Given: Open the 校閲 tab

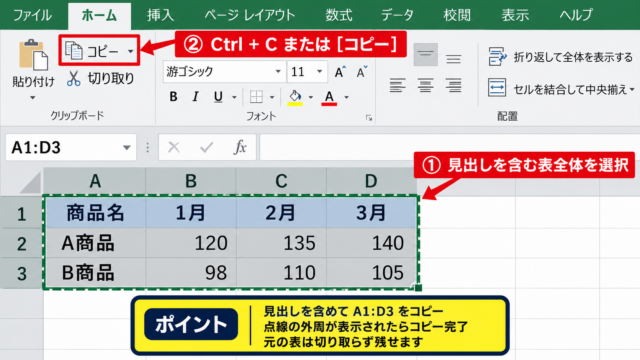Looking at the screenshot, I should (457, 16).
